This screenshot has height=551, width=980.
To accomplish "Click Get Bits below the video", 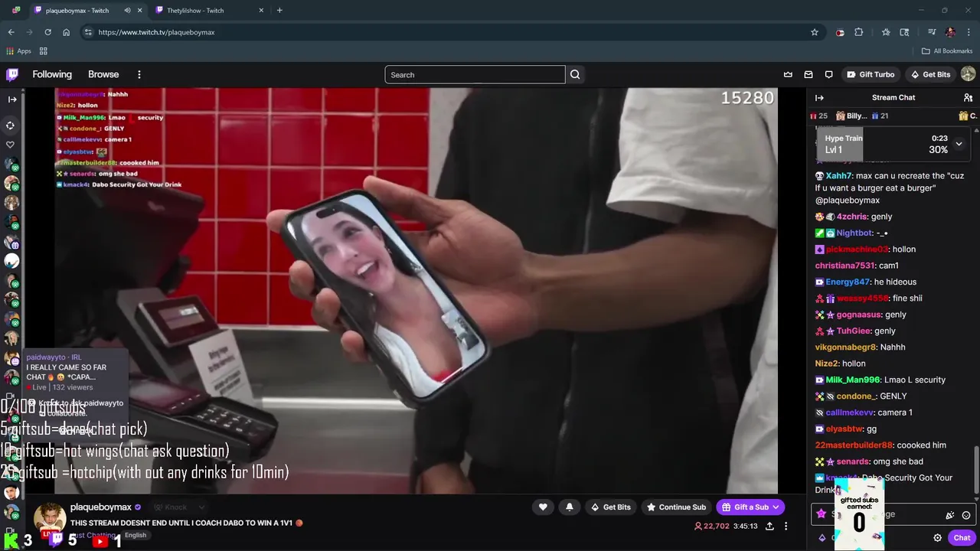I will [610, 507].
